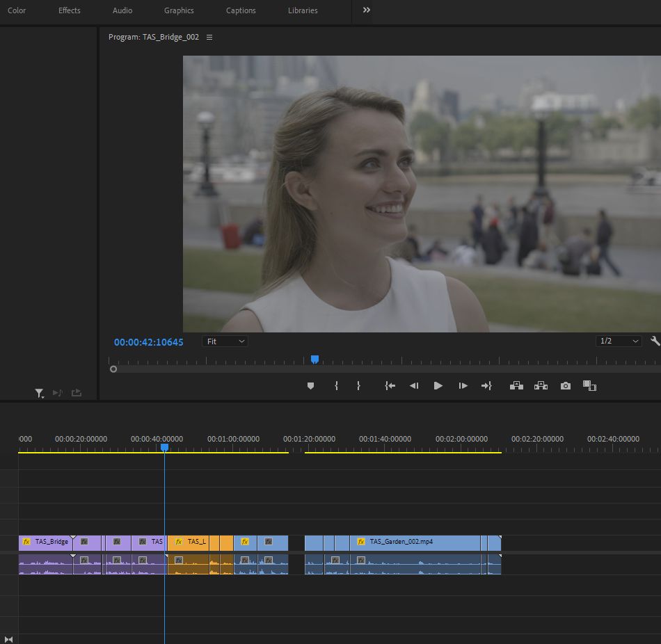The image size is (661, 644).
Task: Click the Mark In bracket button
Action: [x=336, y=386]
